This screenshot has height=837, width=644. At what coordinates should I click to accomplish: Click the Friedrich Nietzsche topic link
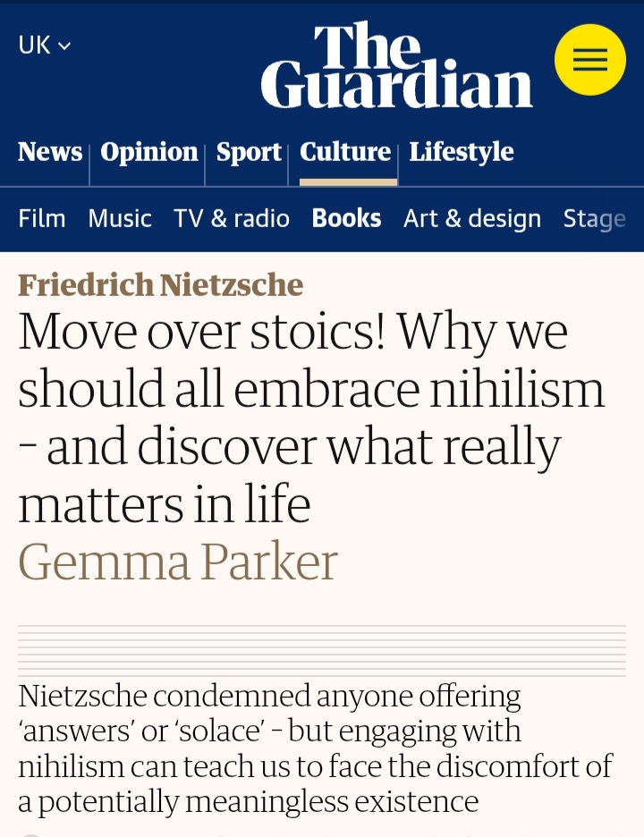161,285
